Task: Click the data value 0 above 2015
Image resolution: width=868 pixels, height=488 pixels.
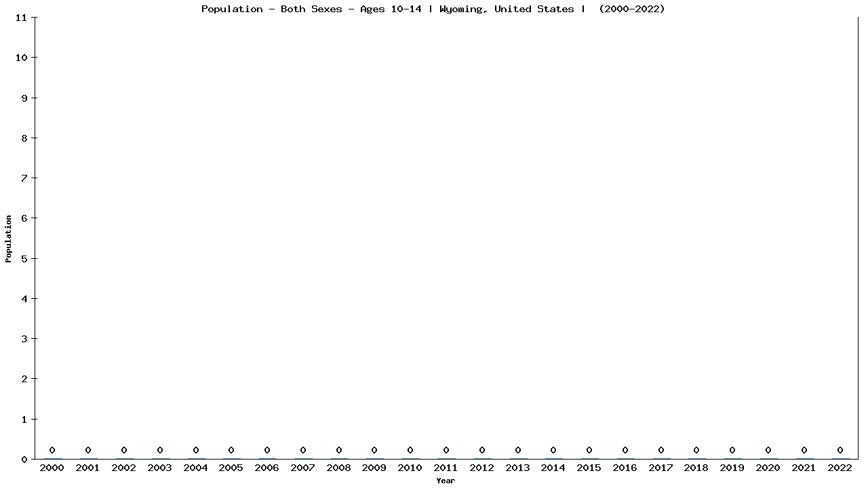Action: click(589, 450)
